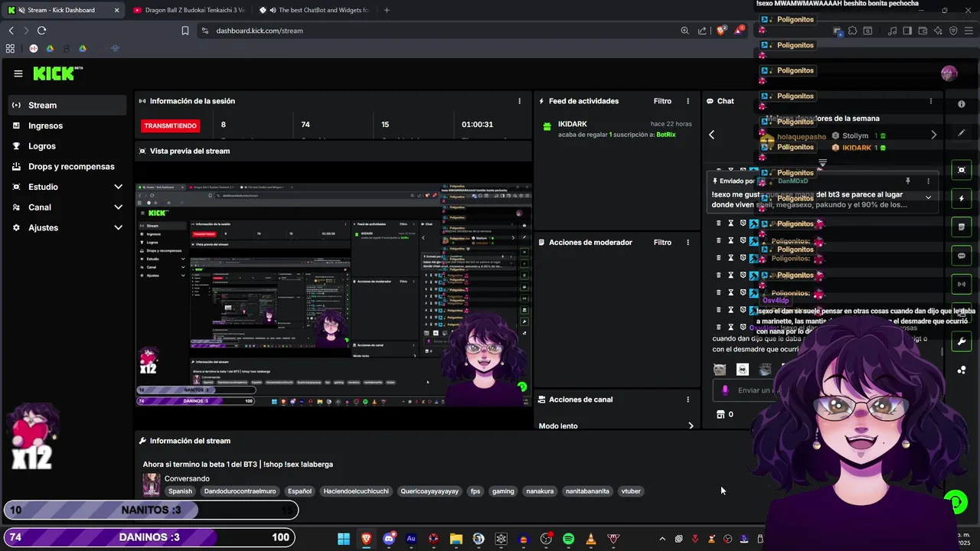This screenshot has height=551, width=980.
Task: Click the TRANSMITIENDO status badge
Action: coord(170,126)
